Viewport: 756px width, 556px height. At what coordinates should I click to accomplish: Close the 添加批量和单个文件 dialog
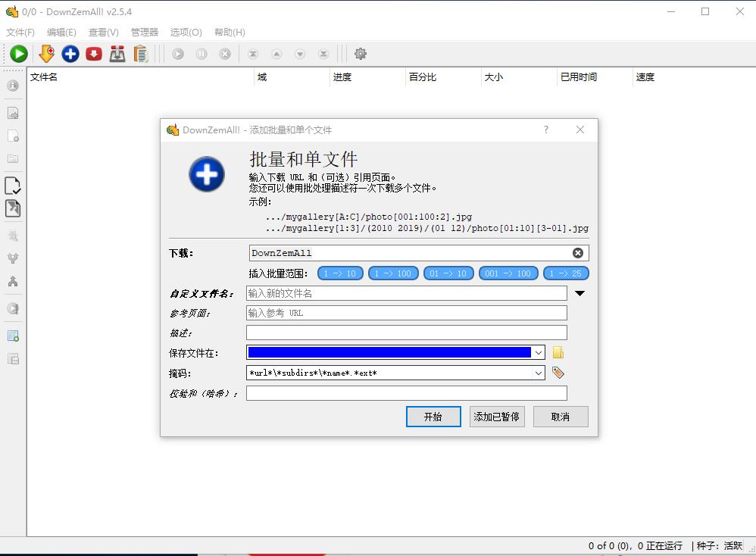(x=580, y=130)
